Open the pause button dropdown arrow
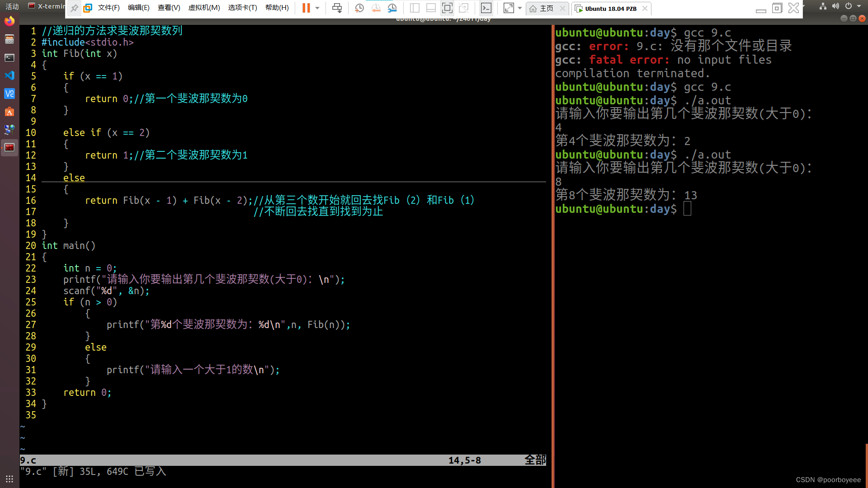This screenshot has width=868, height=488. coord(317,8)
